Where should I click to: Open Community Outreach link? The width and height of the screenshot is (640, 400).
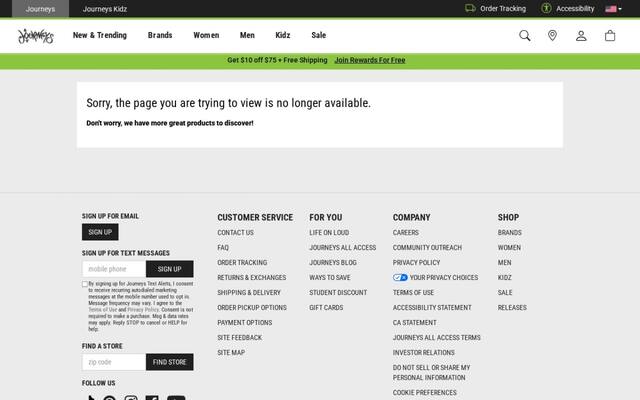tap(427, 248)
